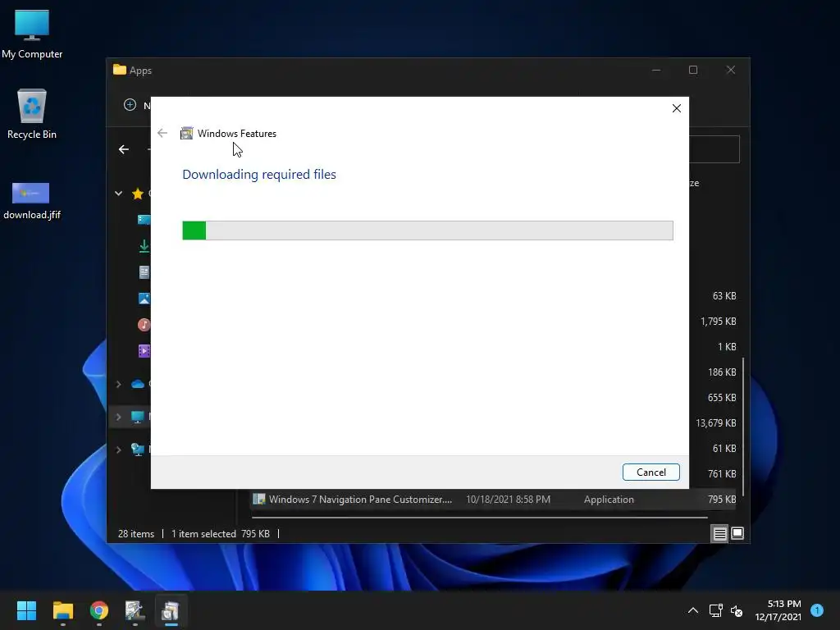
Task: Open Downloads in Apps navigation pane
Action: tap(144, 246)
